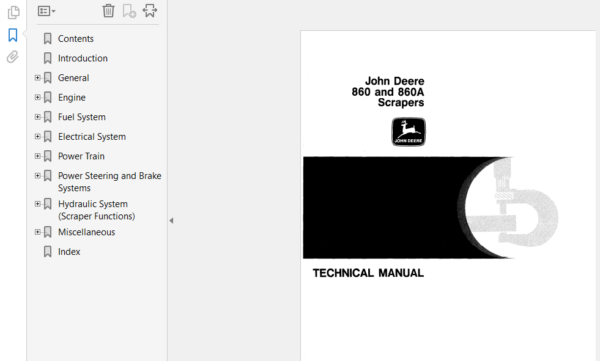Expand the Power Train bookmark

pos(38,156)
